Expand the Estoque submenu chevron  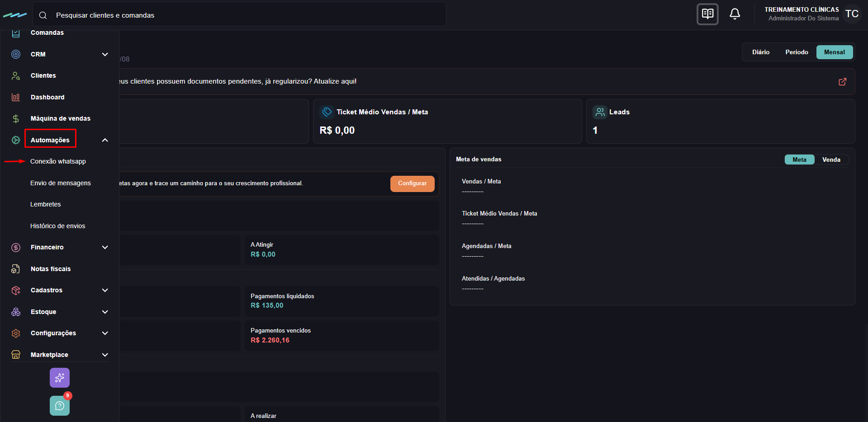point(105,312)
